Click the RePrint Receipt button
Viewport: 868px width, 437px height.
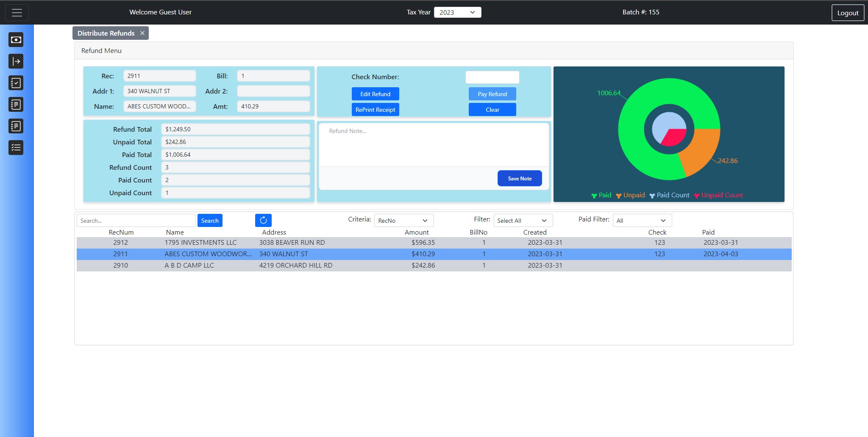point(376,110)
